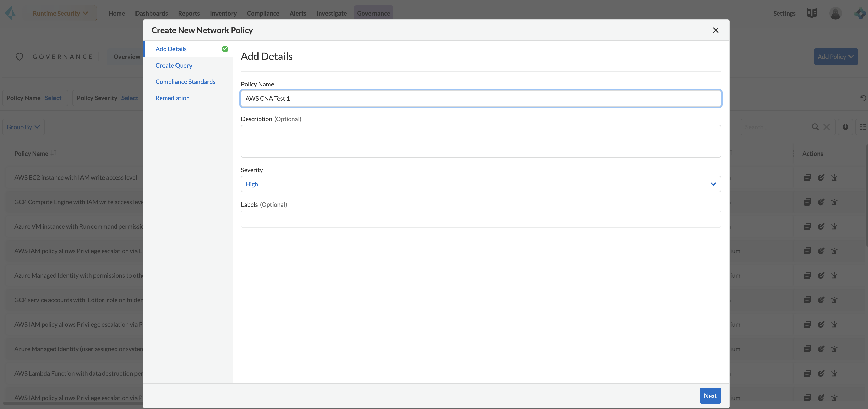Image resolution: width=868 pixels, height=409 pixels.
Task: Go to the Compliance Standards step
Action: pos(185,81)
